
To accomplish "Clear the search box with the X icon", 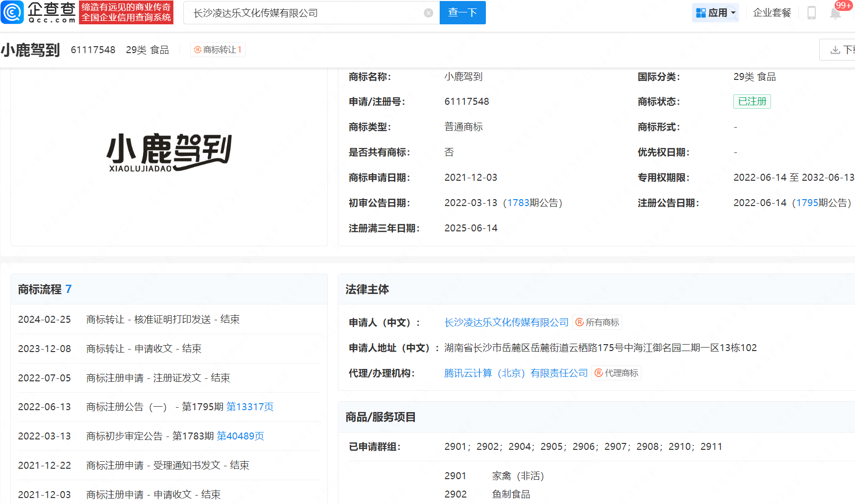I will tap(428, 13).
